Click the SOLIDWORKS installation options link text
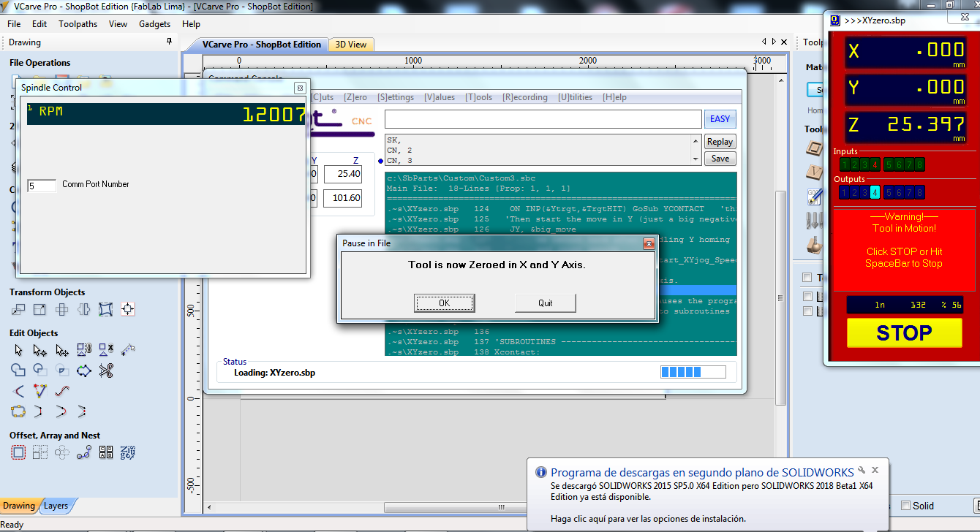 [648, 519]
